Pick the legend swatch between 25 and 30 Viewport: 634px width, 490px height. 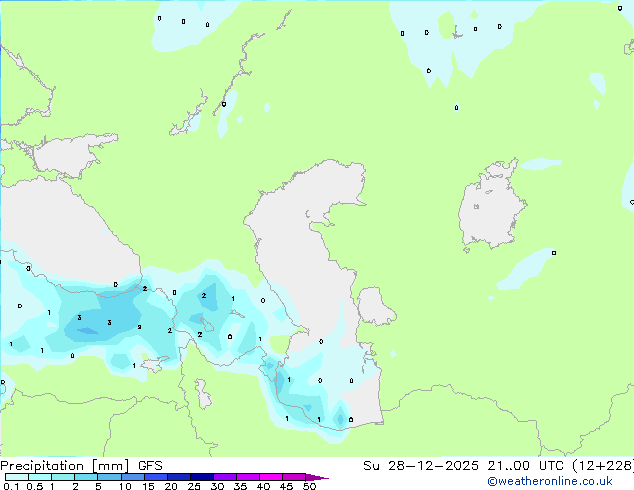point(202,477)
